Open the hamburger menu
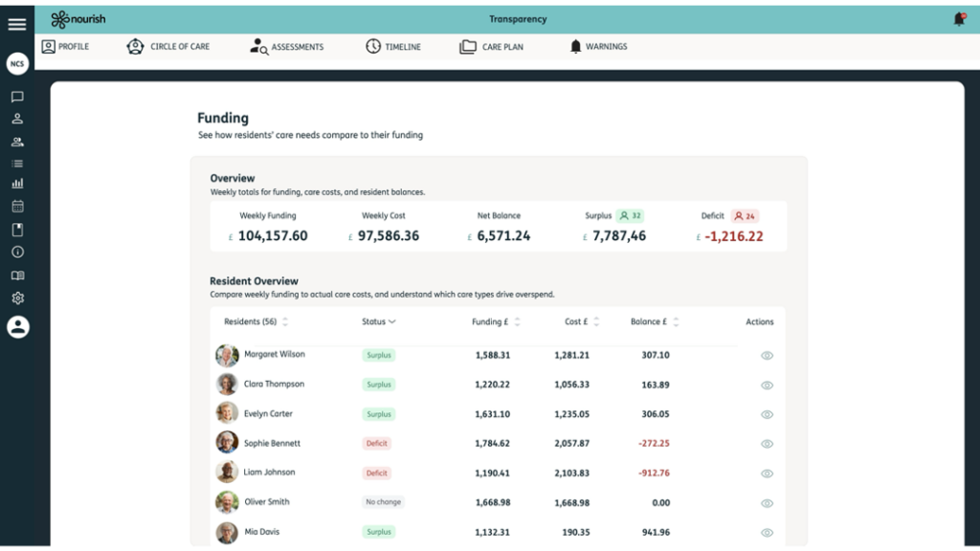980x551 pixels. coord(17,24)
